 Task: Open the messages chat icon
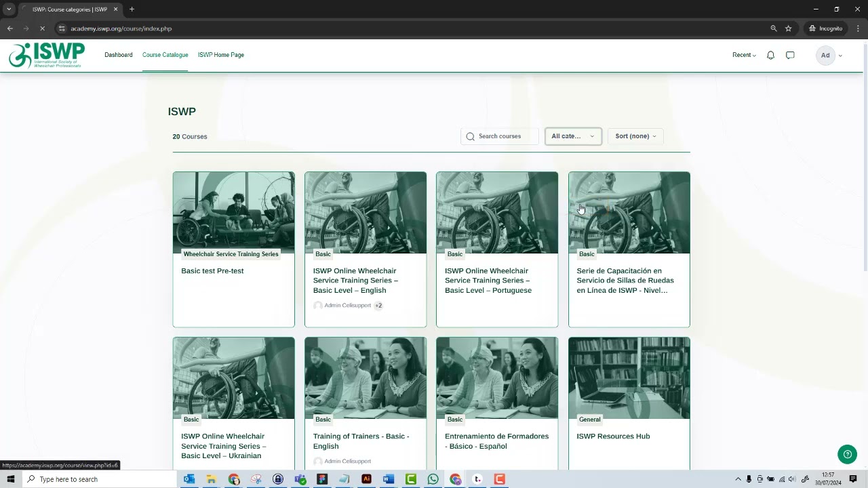pyautogui.click(x=790, y=55)
